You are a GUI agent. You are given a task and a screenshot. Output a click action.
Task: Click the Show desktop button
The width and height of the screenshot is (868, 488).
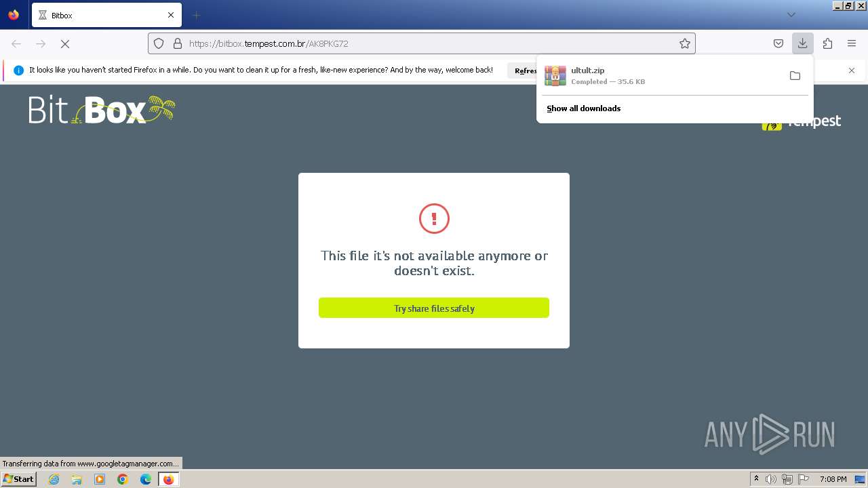(x=860, y=479)
